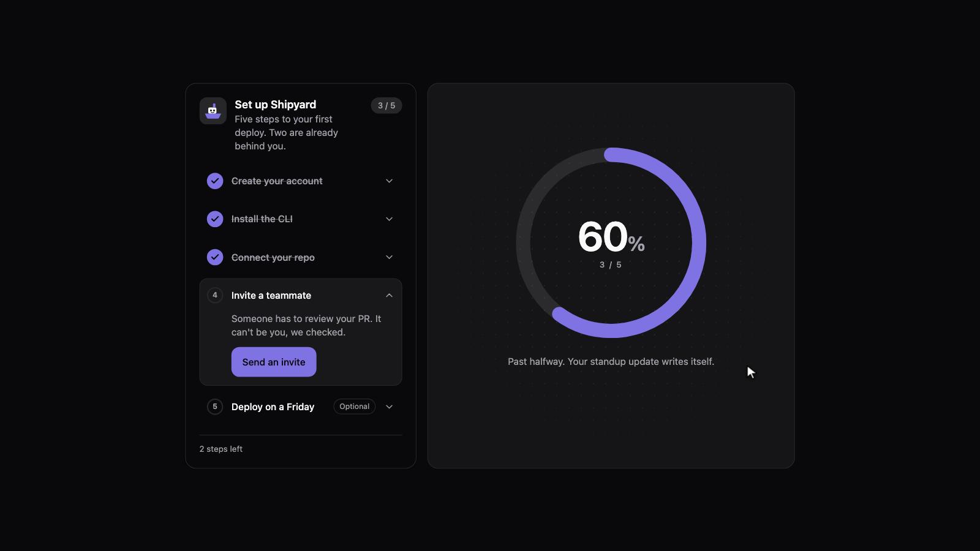The height and width of the screenshot is (551, 980).
Task: Click the Past halfway standup caption
Action: (611, 362)
